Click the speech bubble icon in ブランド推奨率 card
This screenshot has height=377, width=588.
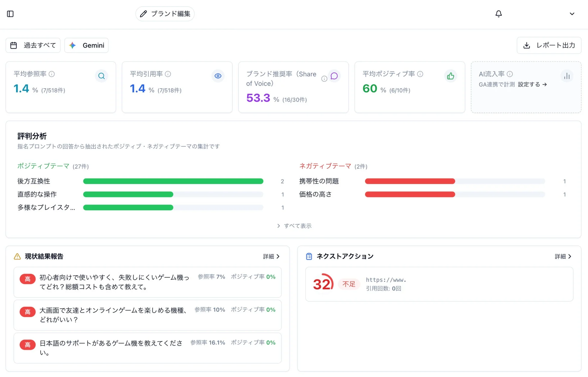(x=334, y=76)
